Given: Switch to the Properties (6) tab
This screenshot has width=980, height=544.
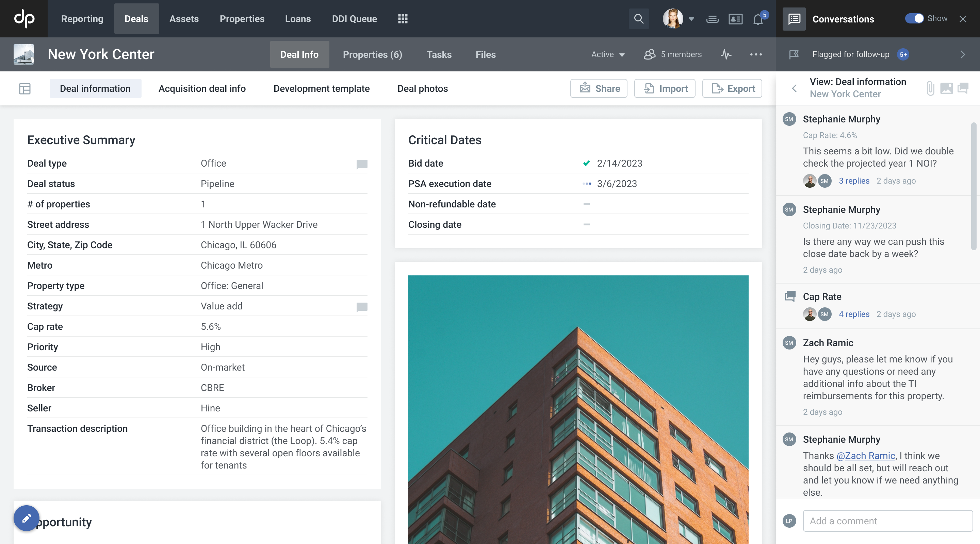Looking at the screenshot, I should point(372,54).
